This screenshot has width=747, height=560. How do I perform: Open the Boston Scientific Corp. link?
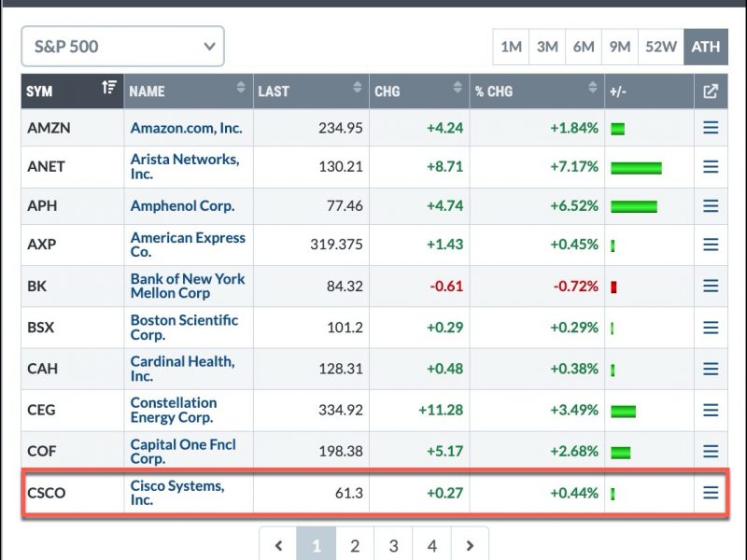[184, 328]
